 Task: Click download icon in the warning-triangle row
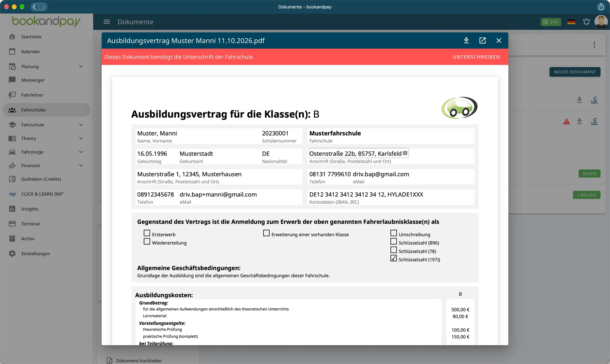(x=579, y=121)
